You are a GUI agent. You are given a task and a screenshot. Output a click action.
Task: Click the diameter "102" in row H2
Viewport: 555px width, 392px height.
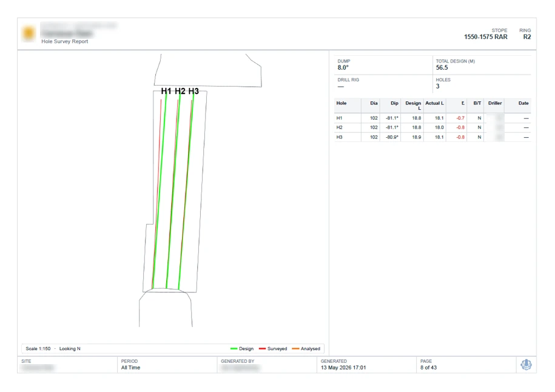[374, 127]
